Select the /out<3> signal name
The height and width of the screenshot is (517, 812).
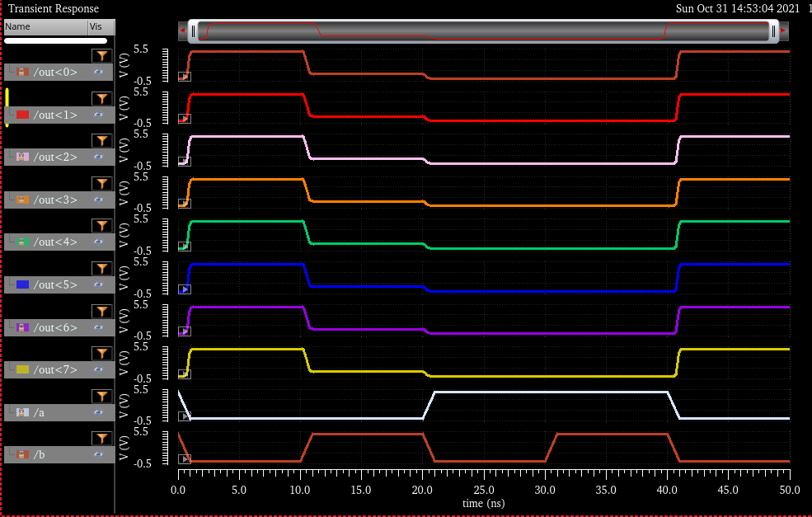pyautogui.click(x=55, y=200)
